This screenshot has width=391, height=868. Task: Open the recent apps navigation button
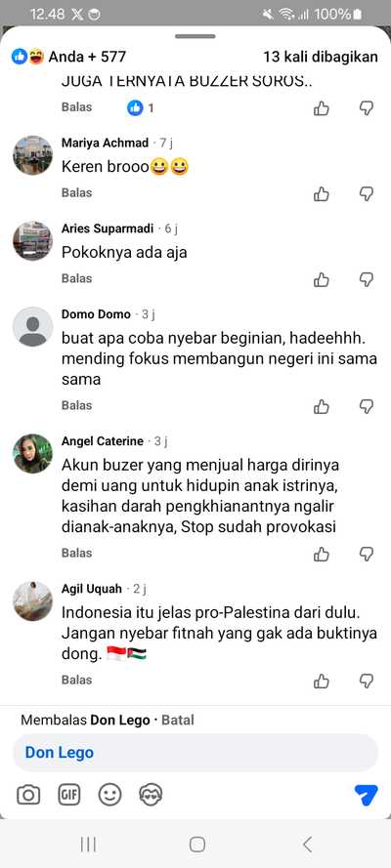(x=88, y=845)
